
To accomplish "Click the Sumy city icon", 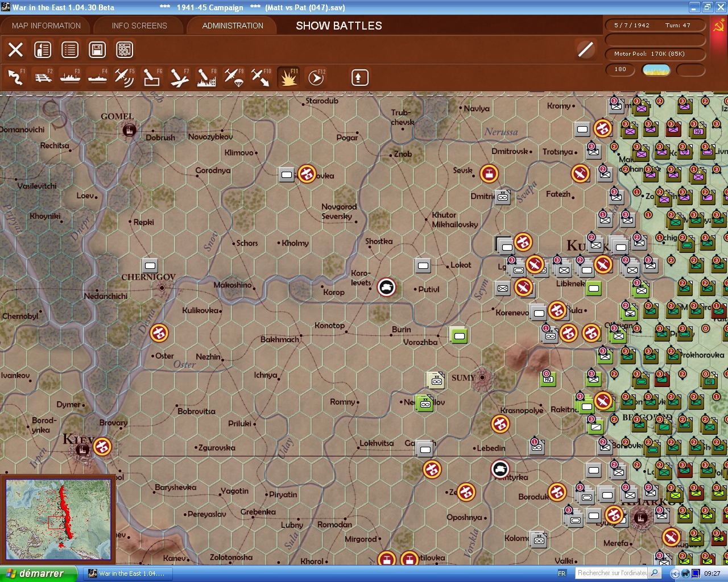I will pyautogui.click(x=482, y=377).
